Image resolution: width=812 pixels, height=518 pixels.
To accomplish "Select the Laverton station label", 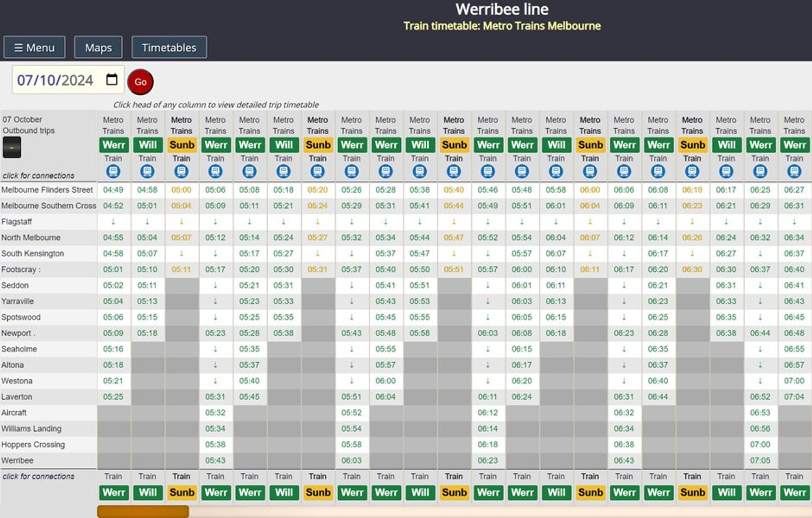I will coord(17,397).
